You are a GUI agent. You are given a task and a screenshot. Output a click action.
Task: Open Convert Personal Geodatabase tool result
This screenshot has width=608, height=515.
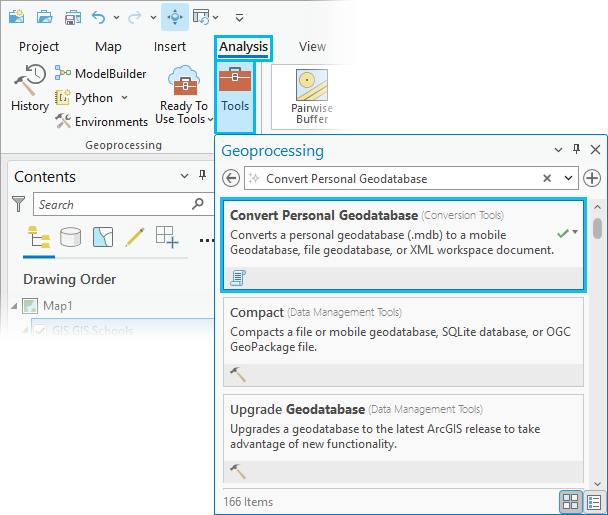(403, 244)
